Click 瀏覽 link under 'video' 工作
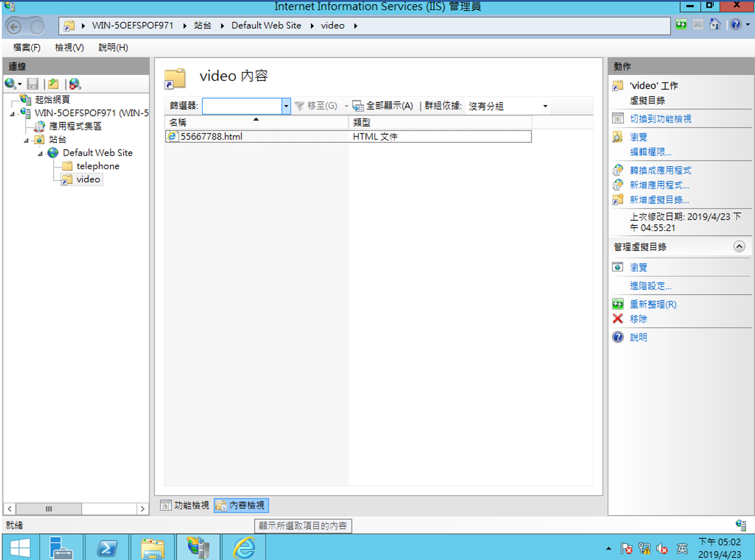The image size is (755, 560). (639, 137)
